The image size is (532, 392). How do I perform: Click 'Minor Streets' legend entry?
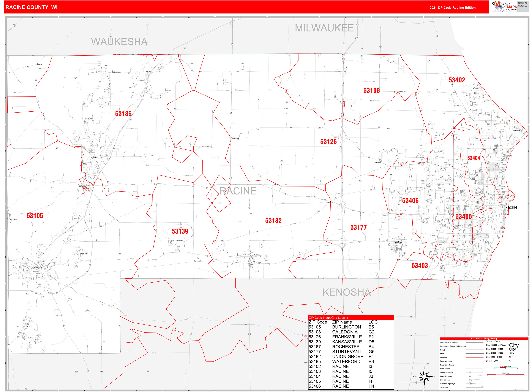pyautogui.click(x=445, y=369)
